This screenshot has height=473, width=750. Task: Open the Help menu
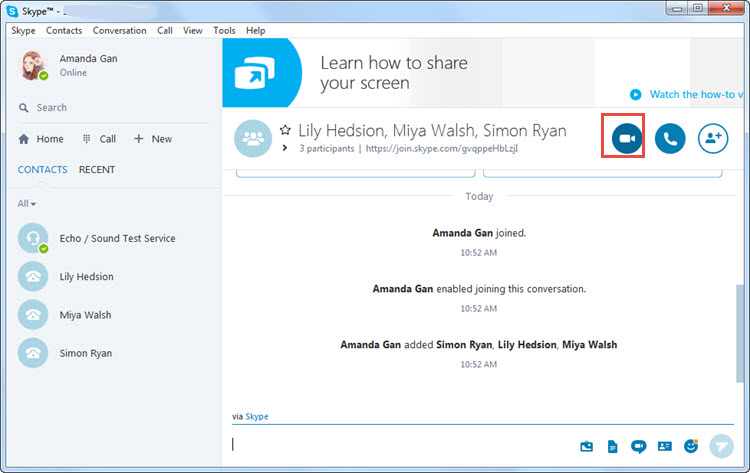point(256,30)
